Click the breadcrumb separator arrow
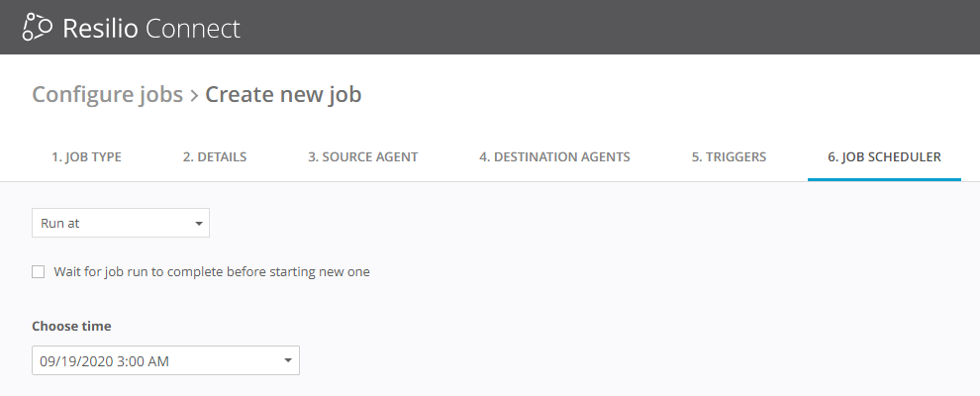Screen dimensions: 980x396 pos(194,95)
